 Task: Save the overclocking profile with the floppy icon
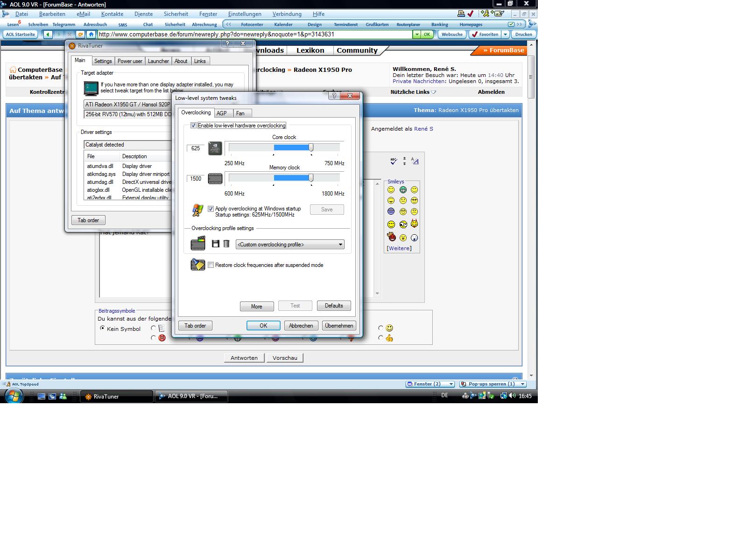215,244
